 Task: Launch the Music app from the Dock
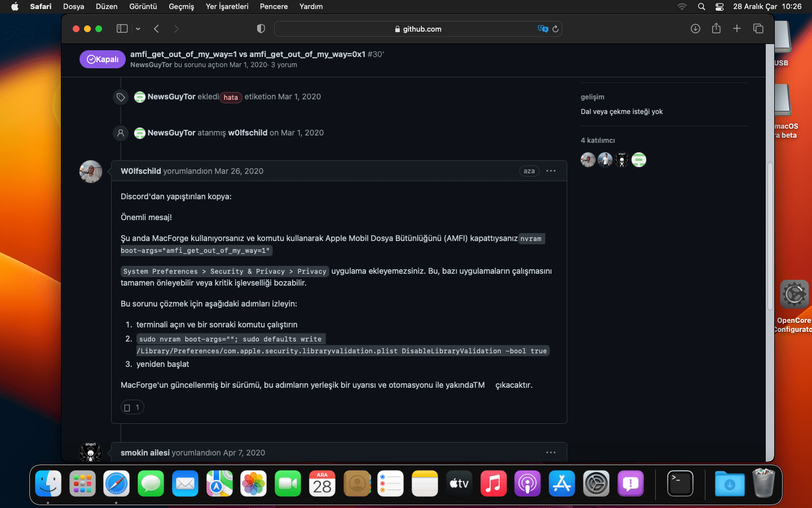pyautogui.click(x=493, y=484)
